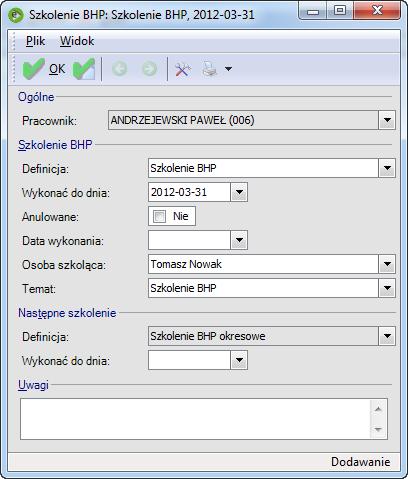The height and width of the screenshot is (479, 408).
Task: Click the 2012-03-31 date field
Action: tap(189, 192)
